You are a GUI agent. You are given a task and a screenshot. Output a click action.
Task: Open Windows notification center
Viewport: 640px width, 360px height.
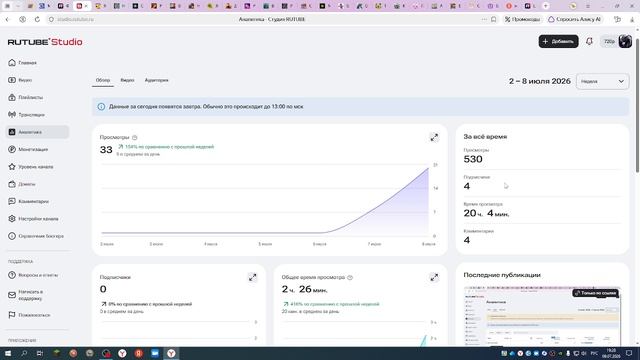(629, 353)
